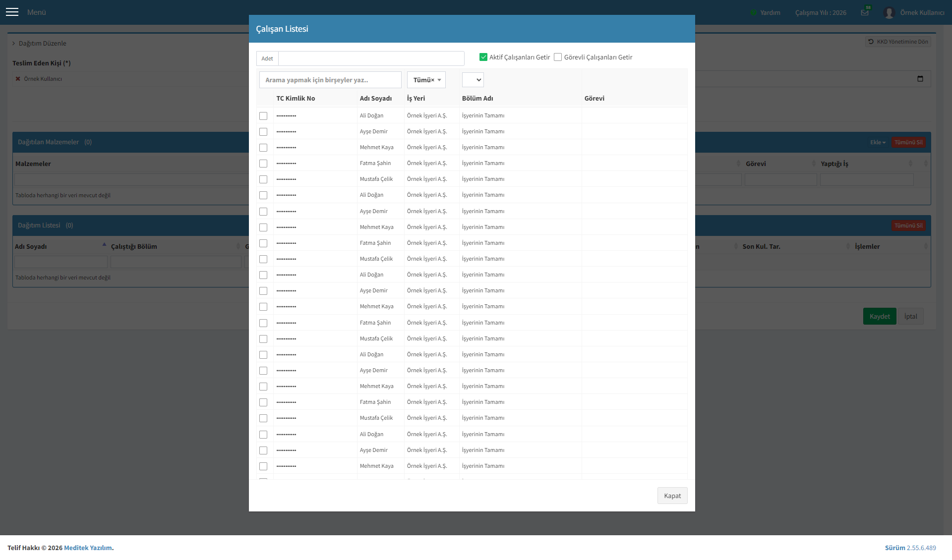
Task: Sort by Adı Soyadı ascending arrow
Action: tap(104, 244)
